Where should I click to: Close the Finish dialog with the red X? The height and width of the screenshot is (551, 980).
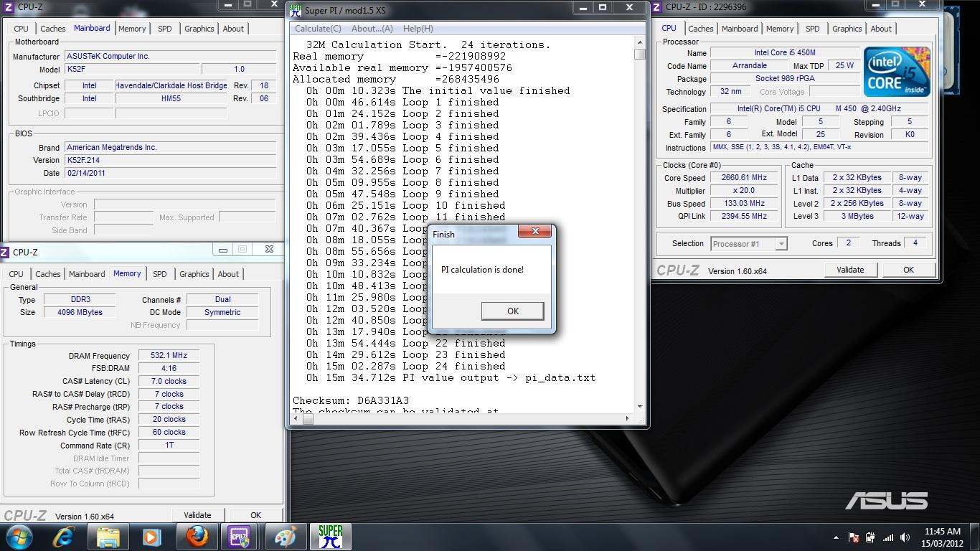pyautogui.click(x=535, y=232)
